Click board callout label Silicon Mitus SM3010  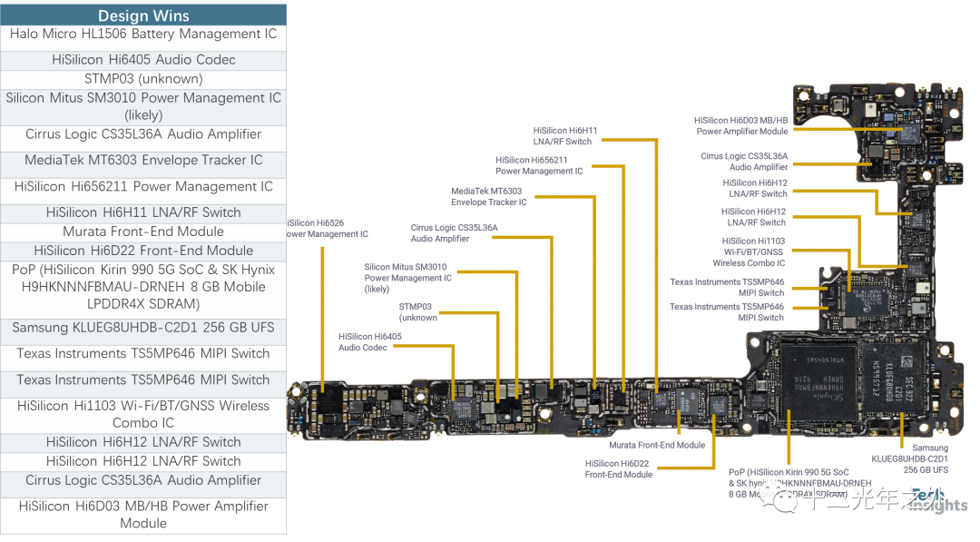[407, 278]
